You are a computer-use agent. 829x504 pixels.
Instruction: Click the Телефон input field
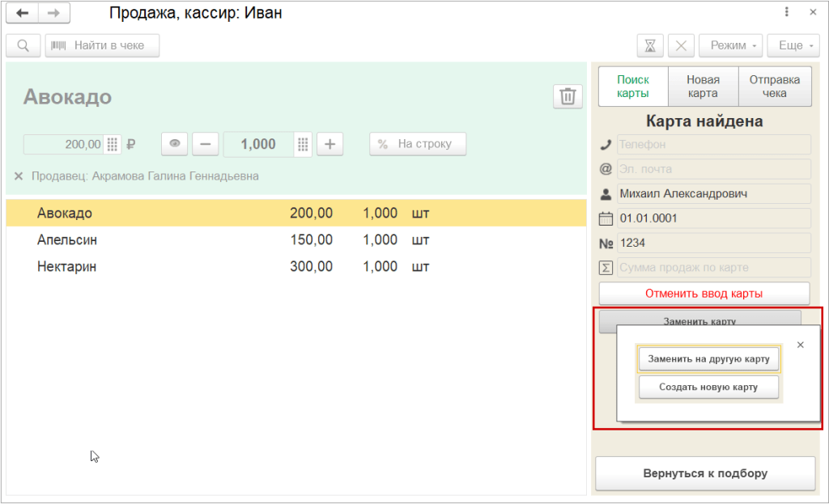tap(713, 145)
